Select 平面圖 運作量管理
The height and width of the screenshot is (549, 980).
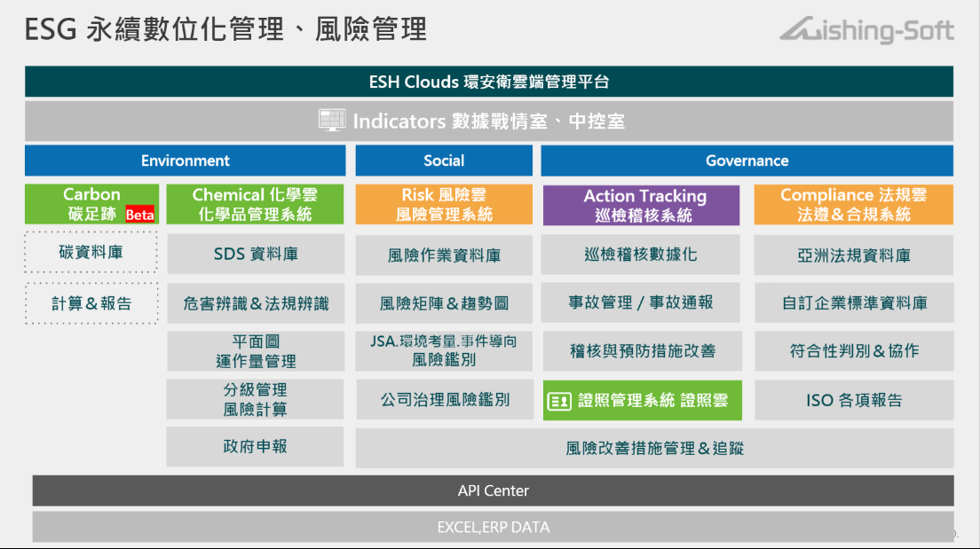click(x=256, y=351)
